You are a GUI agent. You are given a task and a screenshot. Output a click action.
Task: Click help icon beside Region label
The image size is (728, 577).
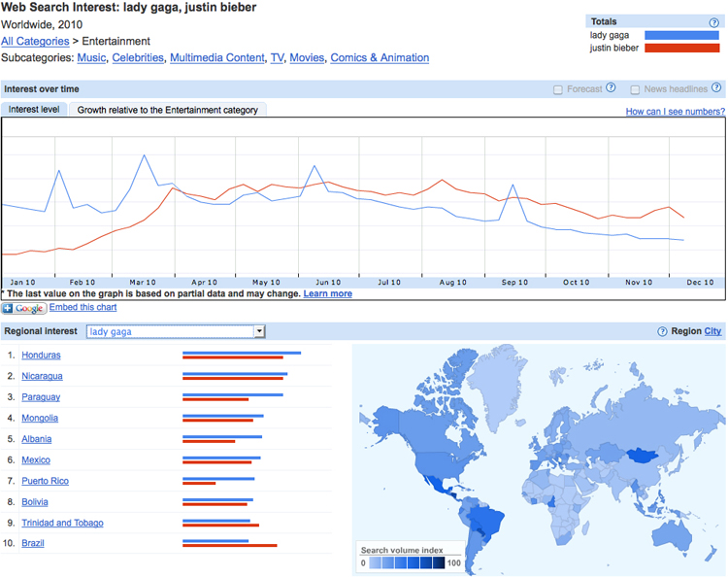[662, 331]
